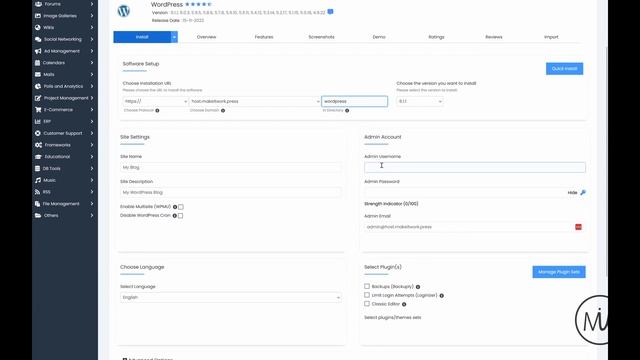Click the key icon to generate a password

pyautogui.click(x=583, y=193)
